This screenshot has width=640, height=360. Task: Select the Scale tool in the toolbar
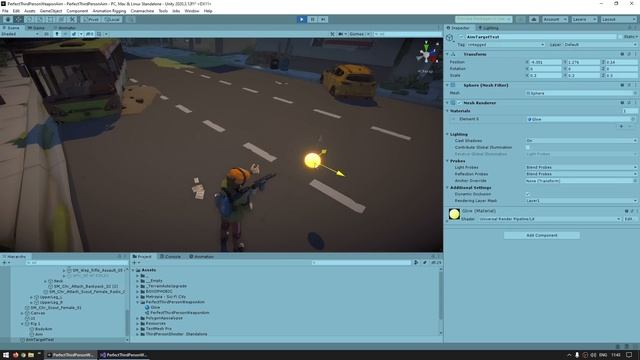tap(40, 19)
